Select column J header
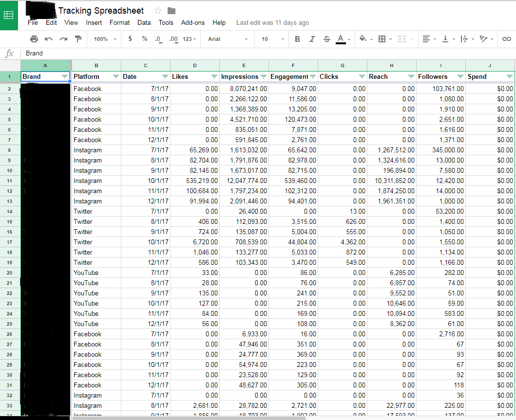Viewport: 516px width, 420px height. [x=490, y=65]
